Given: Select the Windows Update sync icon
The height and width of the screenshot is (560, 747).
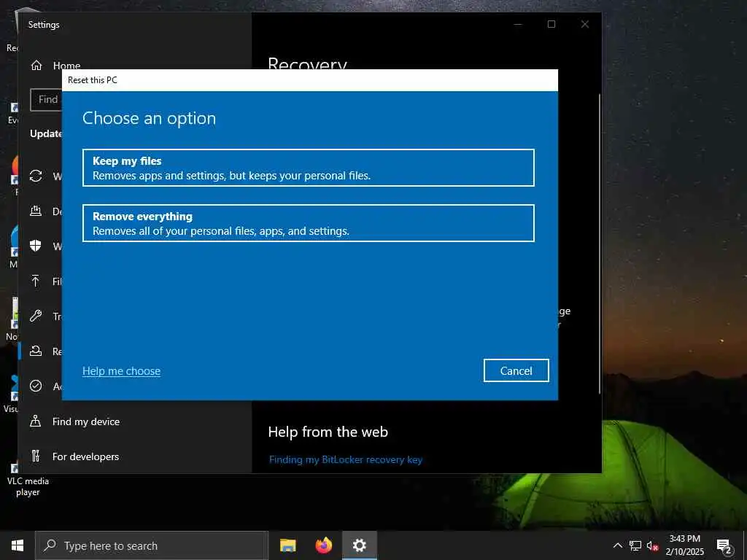Looking at the screenshot, I should click(x=36, y=176).
